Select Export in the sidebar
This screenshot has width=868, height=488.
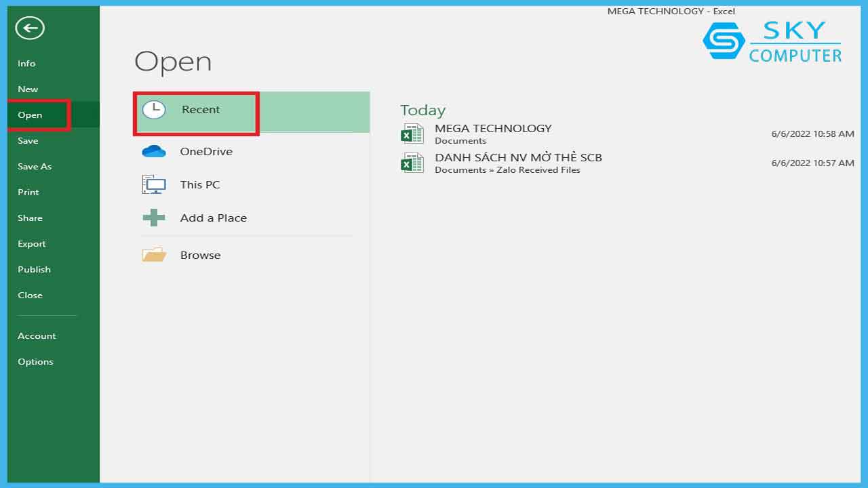(x=32, y=243)
